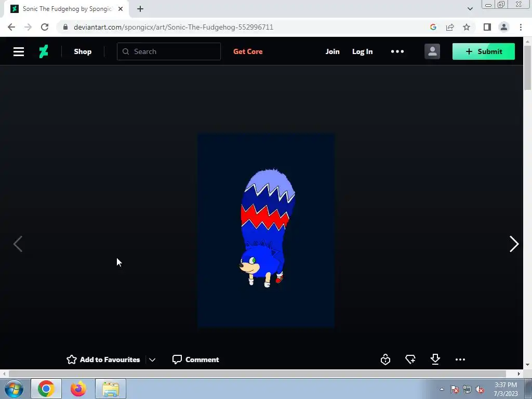Click the green Submit button

click(484, 51)
